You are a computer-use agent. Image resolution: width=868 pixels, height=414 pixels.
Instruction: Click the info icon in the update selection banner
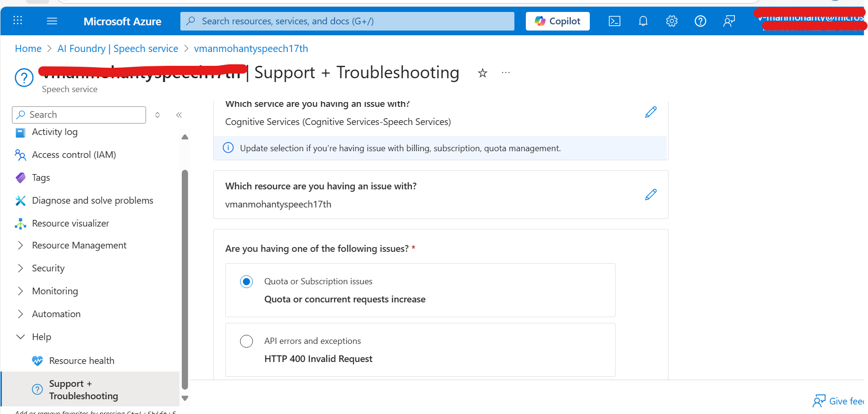(x=229, y=148)
